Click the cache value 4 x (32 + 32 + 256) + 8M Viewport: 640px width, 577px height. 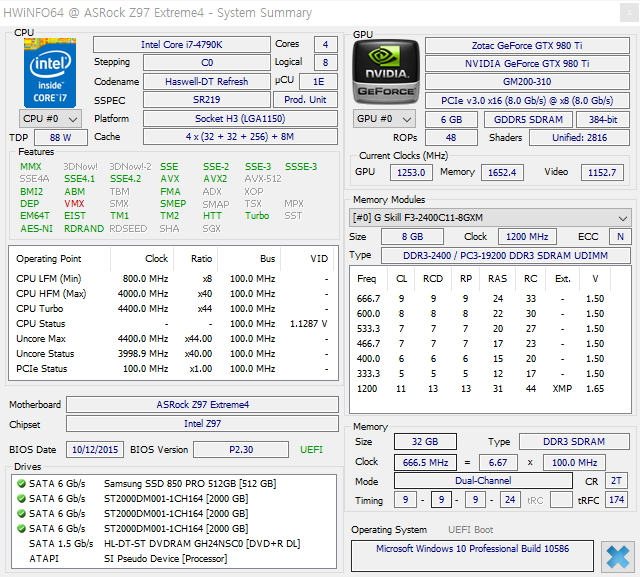[240, 137]
